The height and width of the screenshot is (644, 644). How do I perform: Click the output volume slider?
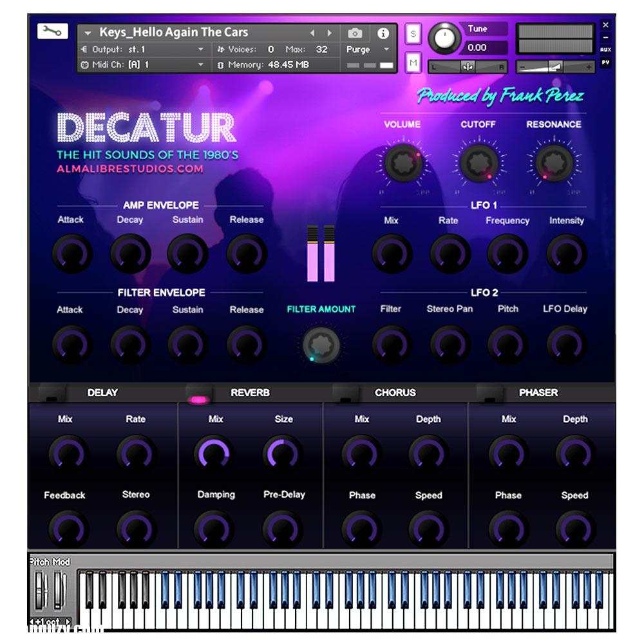[556, 66]
